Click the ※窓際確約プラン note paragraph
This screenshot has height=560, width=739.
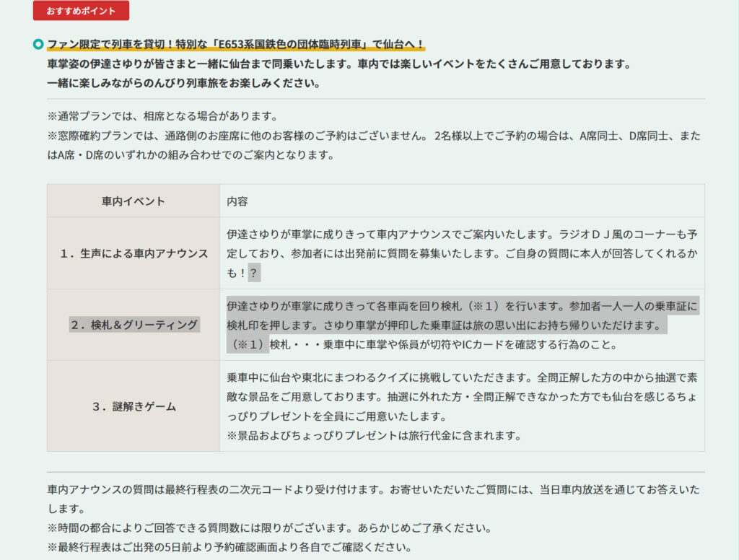tap(373, 145)
